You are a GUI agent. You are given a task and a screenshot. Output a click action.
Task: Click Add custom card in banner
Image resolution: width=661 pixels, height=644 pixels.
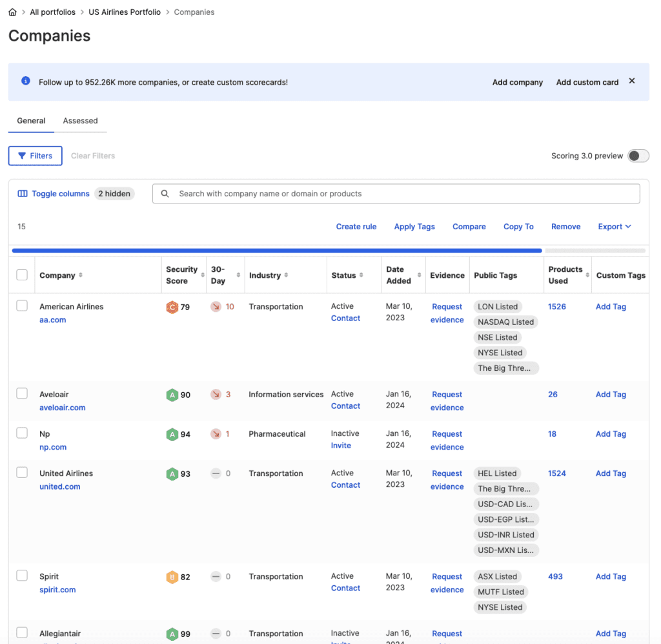pos(587,82)
